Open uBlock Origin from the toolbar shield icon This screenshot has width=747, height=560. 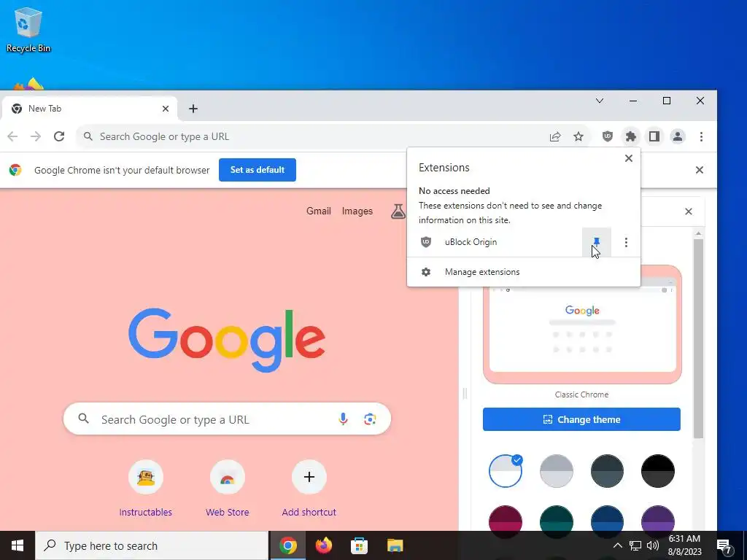608,136
